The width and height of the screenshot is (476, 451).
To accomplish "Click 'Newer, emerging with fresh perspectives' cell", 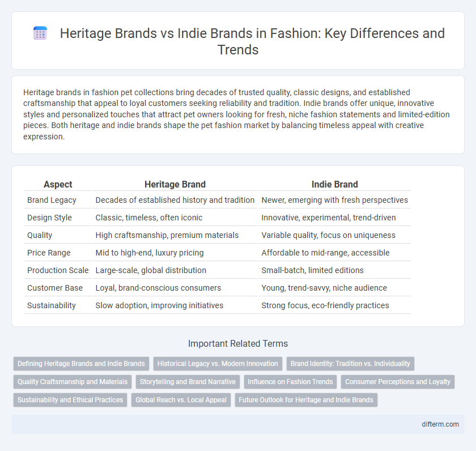I will [334, 200].
